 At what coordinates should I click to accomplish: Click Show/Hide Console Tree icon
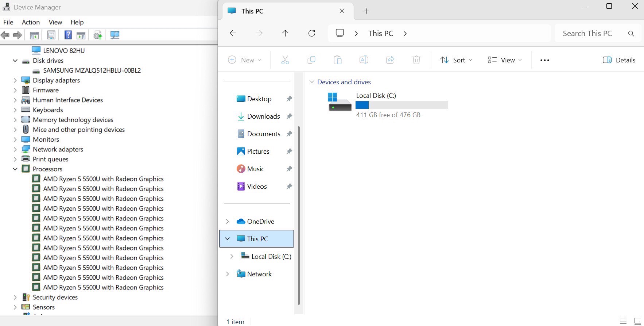point(34,35)
